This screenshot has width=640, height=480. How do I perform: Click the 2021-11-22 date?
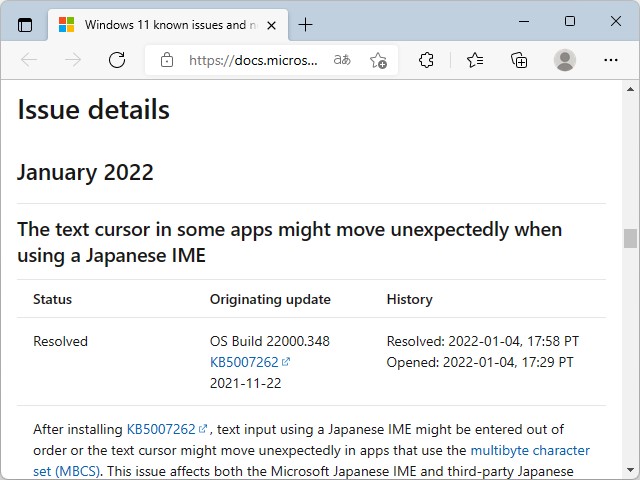(245, 383)
